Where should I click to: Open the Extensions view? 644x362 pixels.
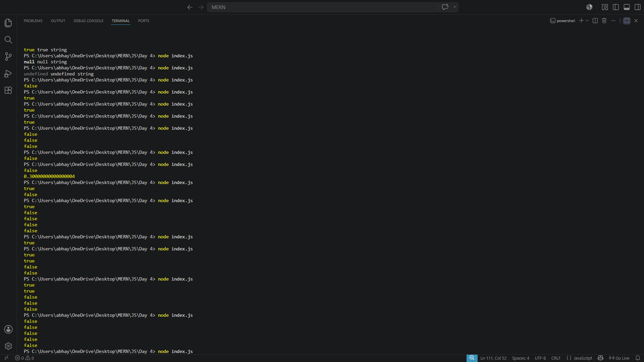pos(8,90)
